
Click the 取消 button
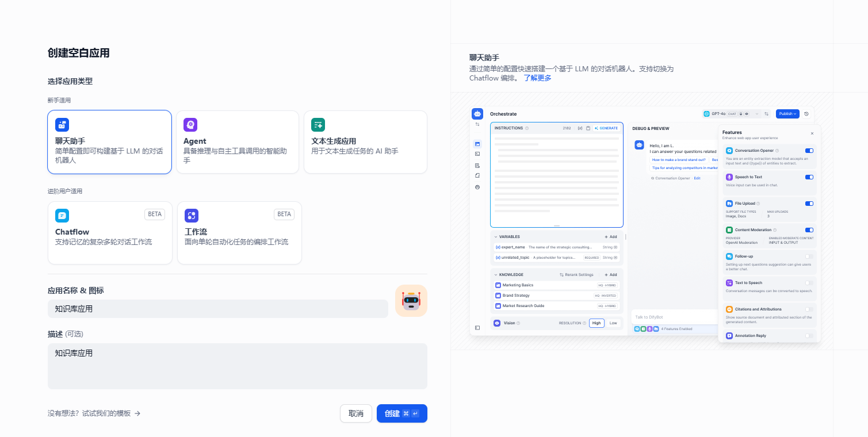coord(356,413)
